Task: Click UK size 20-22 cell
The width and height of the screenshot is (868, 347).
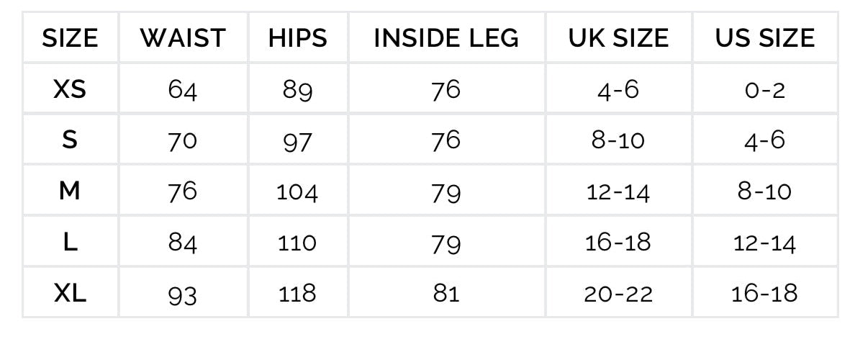Action: 618,294
